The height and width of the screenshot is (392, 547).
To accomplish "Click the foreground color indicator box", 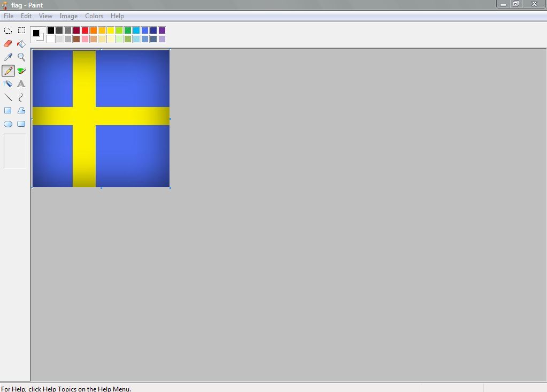I will click(x=36, y=32).
